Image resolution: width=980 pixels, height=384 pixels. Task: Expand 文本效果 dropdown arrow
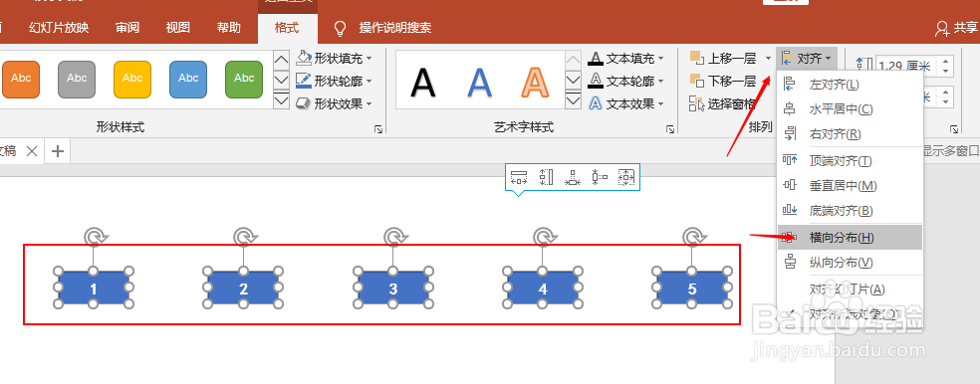[660, 103]
